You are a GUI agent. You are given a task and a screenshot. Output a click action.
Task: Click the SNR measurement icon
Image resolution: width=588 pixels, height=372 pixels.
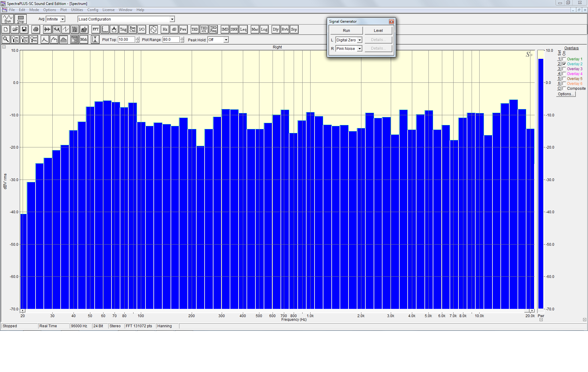(234, 29)
